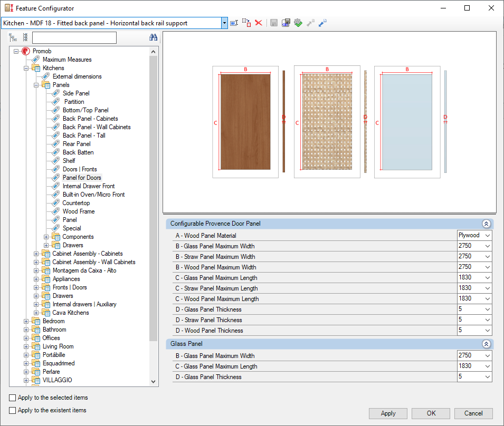This screenshot has width=504, height=426.
Task: Click tree scrollbar down arrow
Action: (154, 382)
